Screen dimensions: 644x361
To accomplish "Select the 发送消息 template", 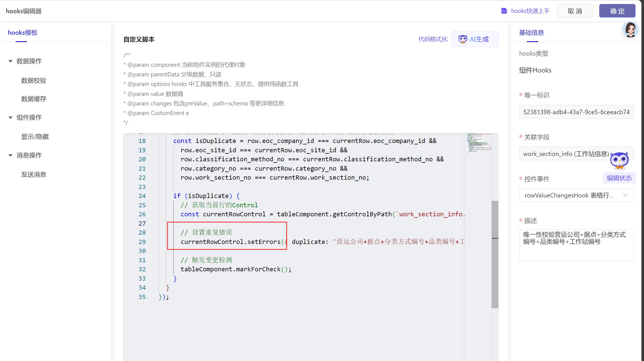I will [34, 175].
